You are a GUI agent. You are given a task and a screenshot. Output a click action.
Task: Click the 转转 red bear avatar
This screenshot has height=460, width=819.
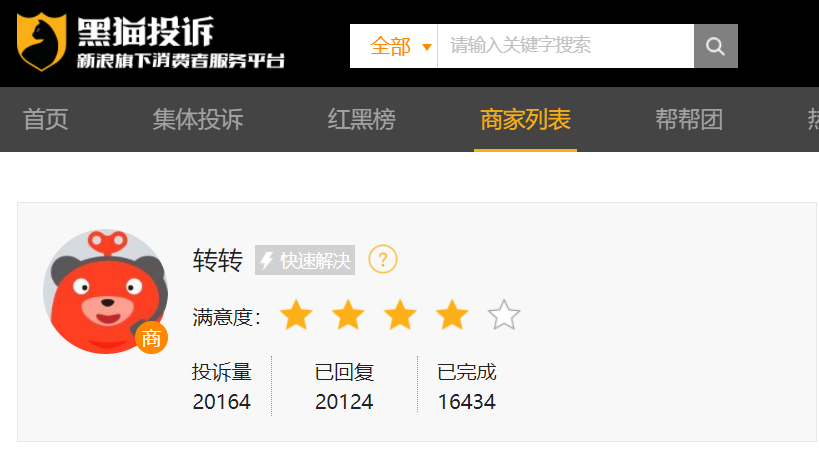(106, 292)
